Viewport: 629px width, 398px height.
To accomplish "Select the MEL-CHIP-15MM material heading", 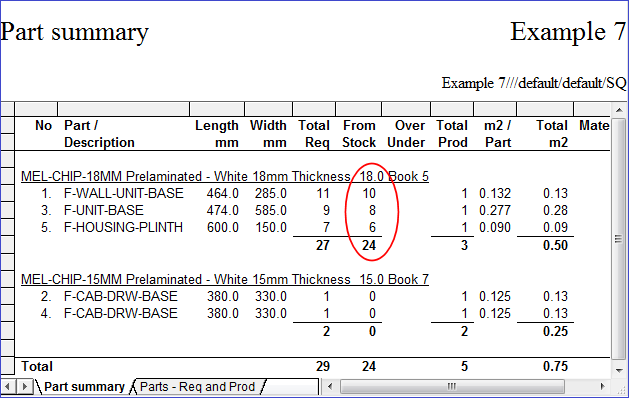I will coord(225,279).
